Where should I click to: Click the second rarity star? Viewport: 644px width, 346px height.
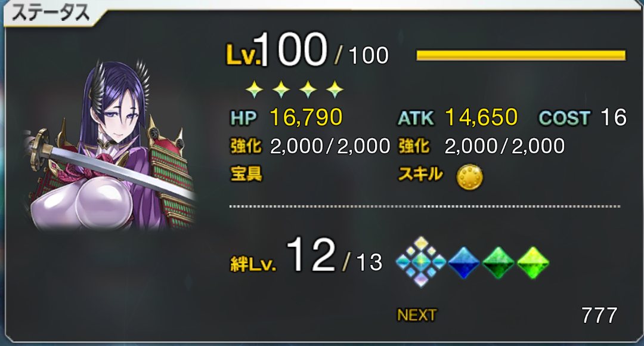click(x=281, y=89)
